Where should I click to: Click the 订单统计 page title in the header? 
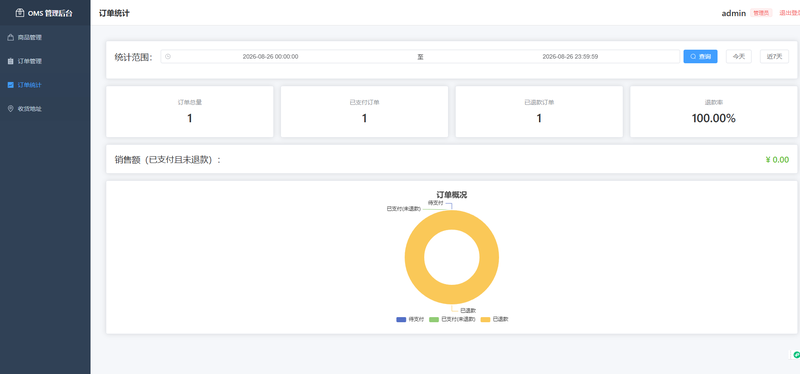[x=114, y=13]
